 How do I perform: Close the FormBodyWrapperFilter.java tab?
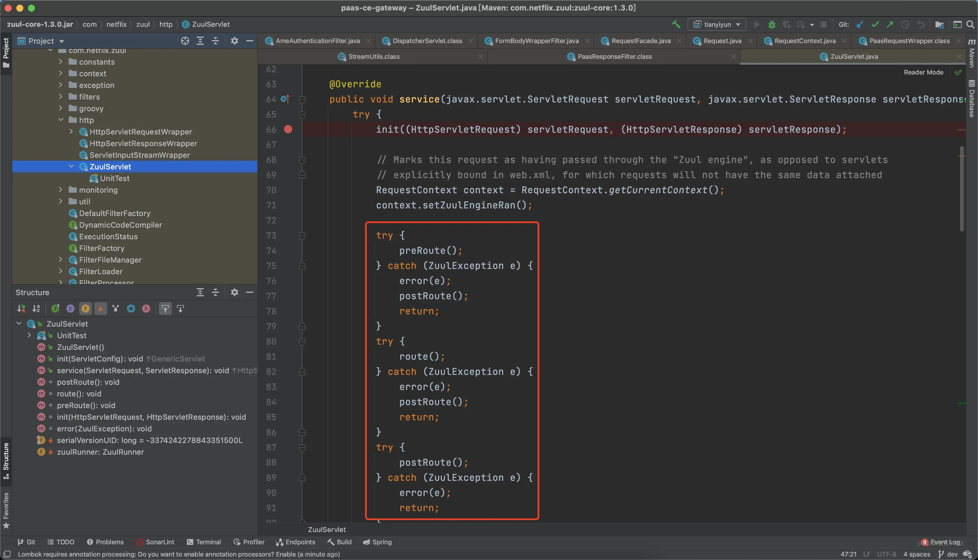coord(587,41)
